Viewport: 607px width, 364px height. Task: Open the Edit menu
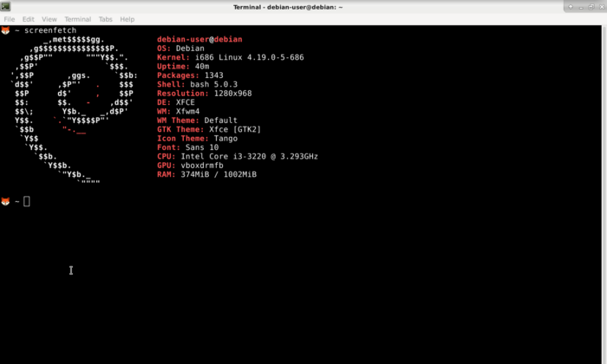click(x=29, y=19)
